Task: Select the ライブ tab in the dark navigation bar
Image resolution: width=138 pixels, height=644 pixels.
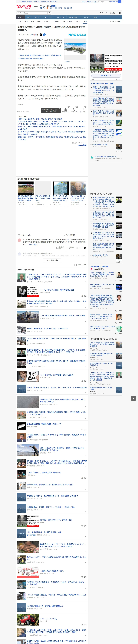Action: [x=37, y=17]
